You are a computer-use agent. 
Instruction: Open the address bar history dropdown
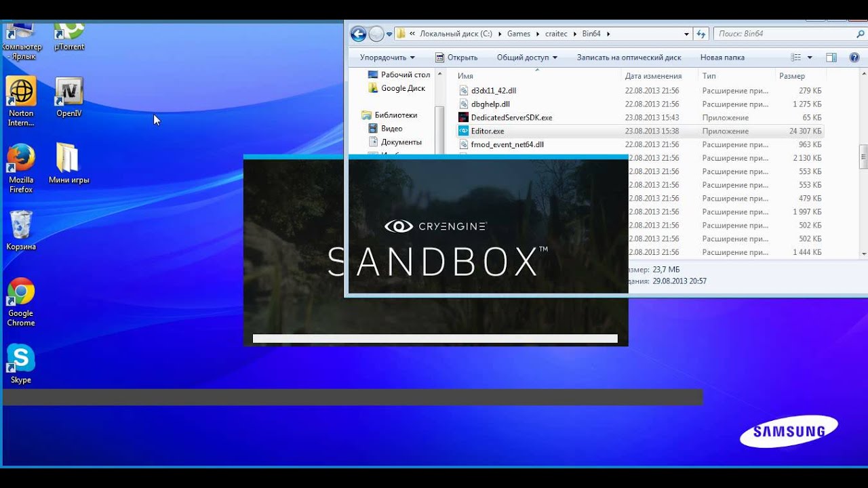pyautogui.click(x=687, y=33)
